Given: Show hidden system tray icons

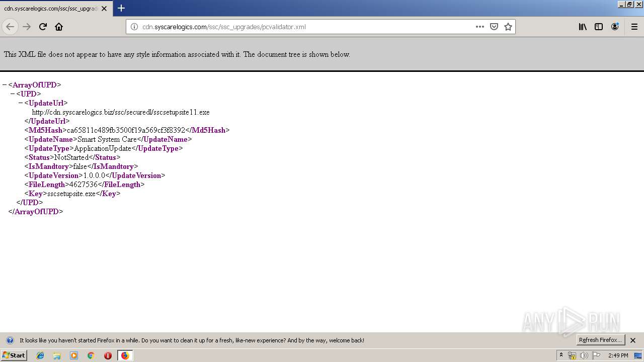Looking at the screenshot, I should click(x=561, y=355).
